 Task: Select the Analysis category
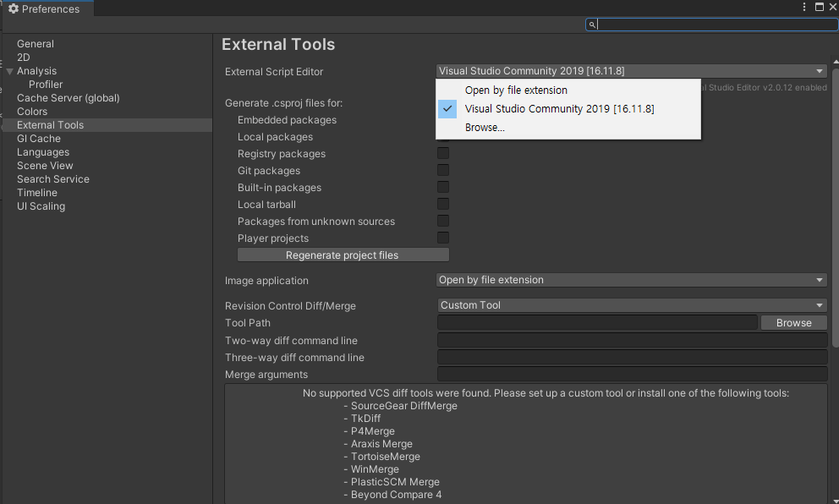(36, 71)
